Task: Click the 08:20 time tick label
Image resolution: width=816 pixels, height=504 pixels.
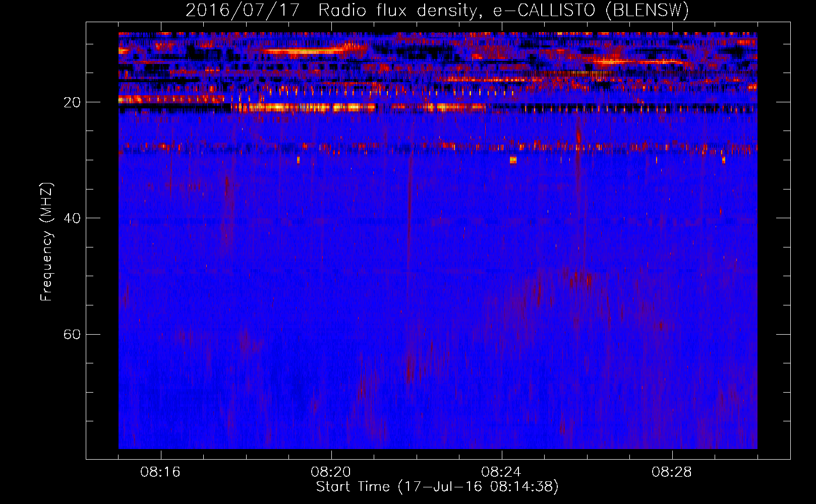Action: click(x=331, y=472)
